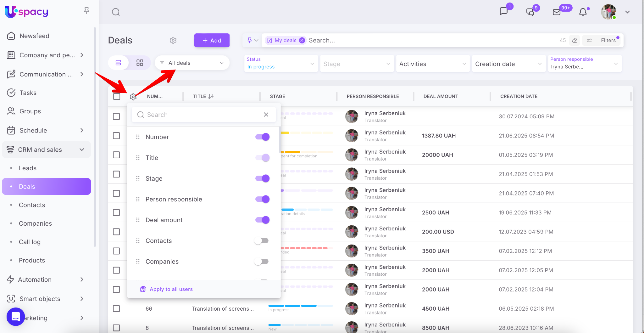Enable the Contacts column toggle
The height and width of the screenshot is (333, 644).
point(262,241)
